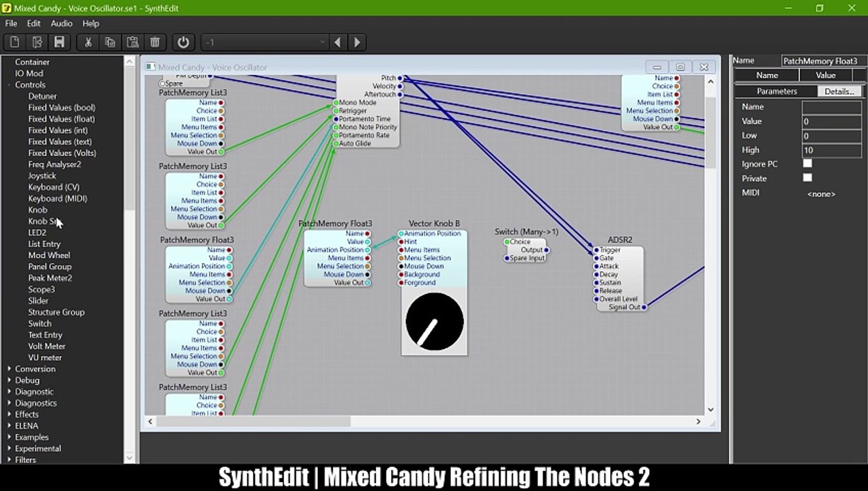Open the Audio menu
This screenshot has width=868, height=491.
(61, 23)
